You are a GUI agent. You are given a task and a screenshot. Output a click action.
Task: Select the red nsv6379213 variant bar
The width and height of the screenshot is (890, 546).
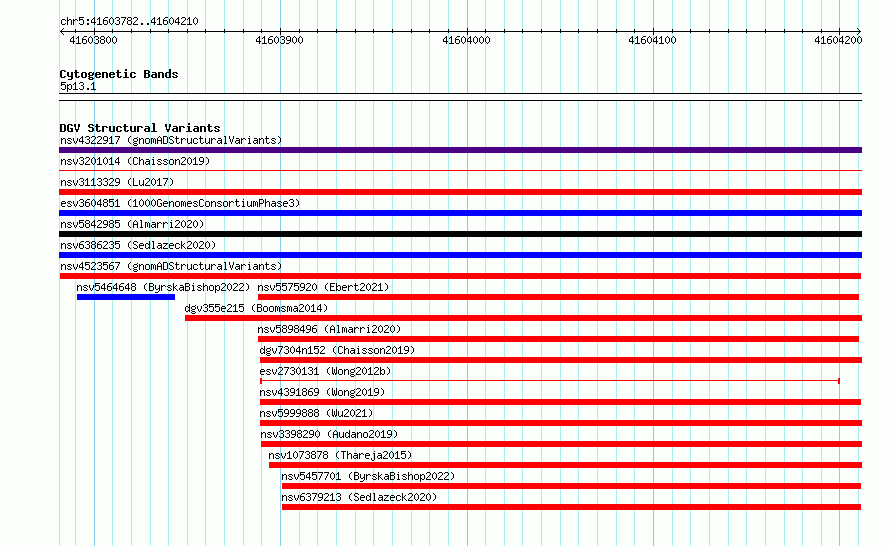pos(572,507)
